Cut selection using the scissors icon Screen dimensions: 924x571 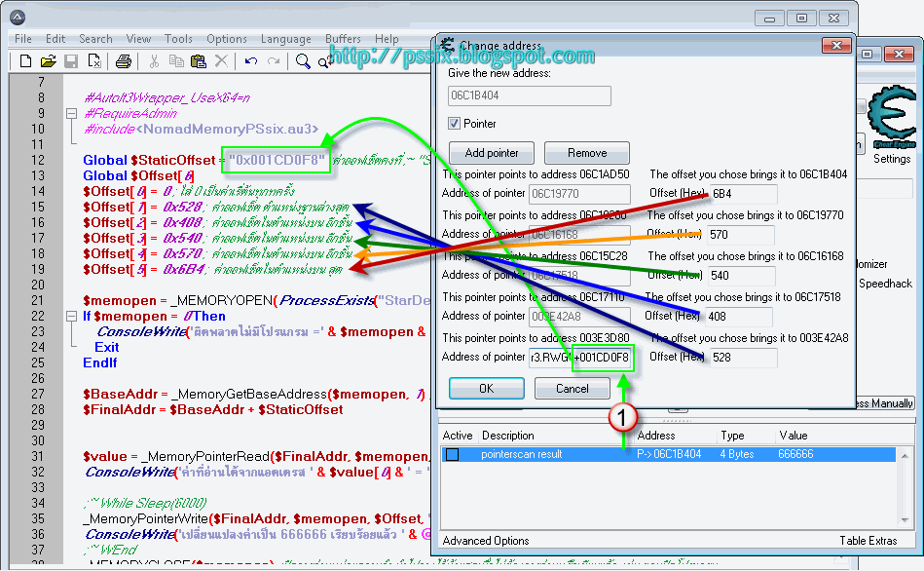153,60
